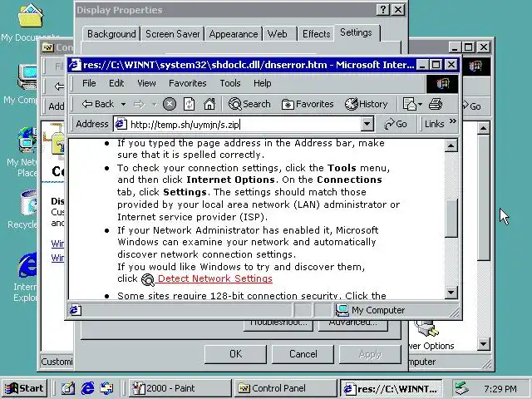Click Cancel in Display Properties dialog

303,354
